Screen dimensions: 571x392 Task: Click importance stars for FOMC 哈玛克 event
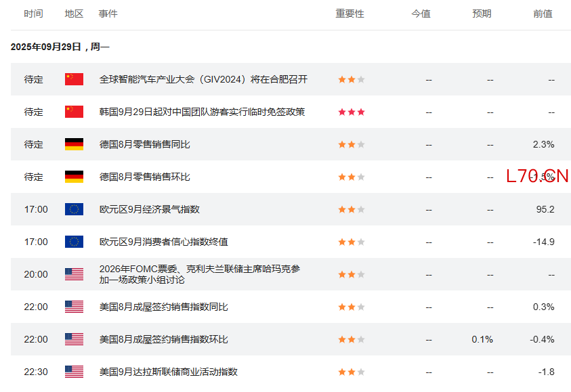click(x=352, y=274)
